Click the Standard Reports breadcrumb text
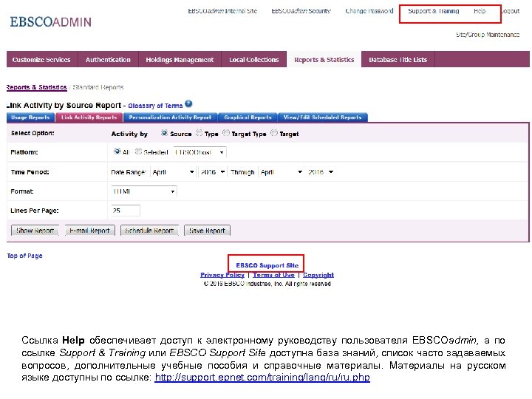The width and height of the screenshot is (532, 399). point(98,87)
